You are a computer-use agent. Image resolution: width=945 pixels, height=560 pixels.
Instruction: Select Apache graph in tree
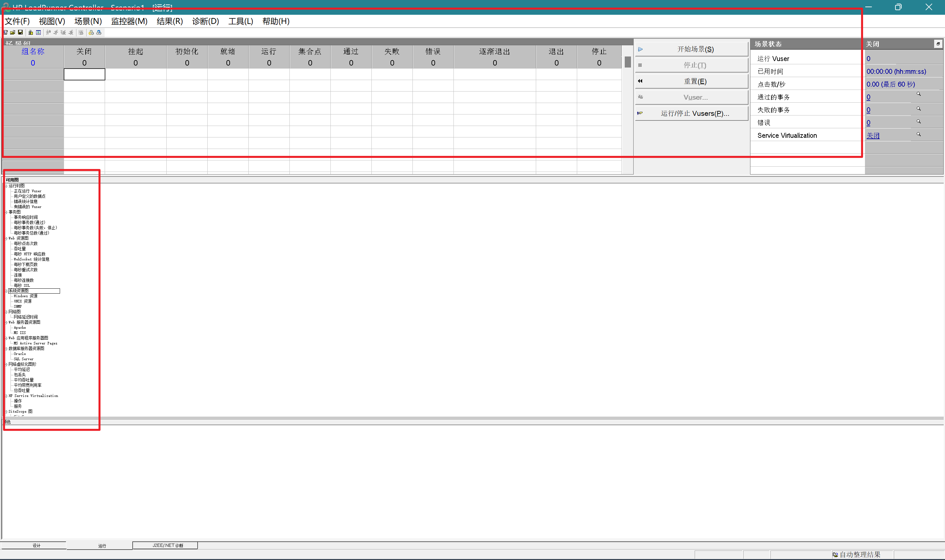click(20, 328)
